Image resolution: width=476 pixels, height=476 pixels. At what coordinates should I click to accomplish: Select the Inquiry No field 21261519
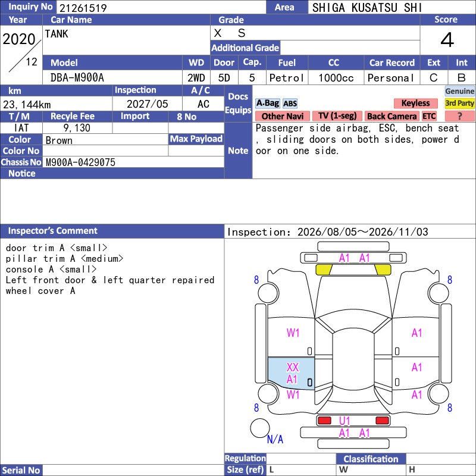[x=161, y=8]
